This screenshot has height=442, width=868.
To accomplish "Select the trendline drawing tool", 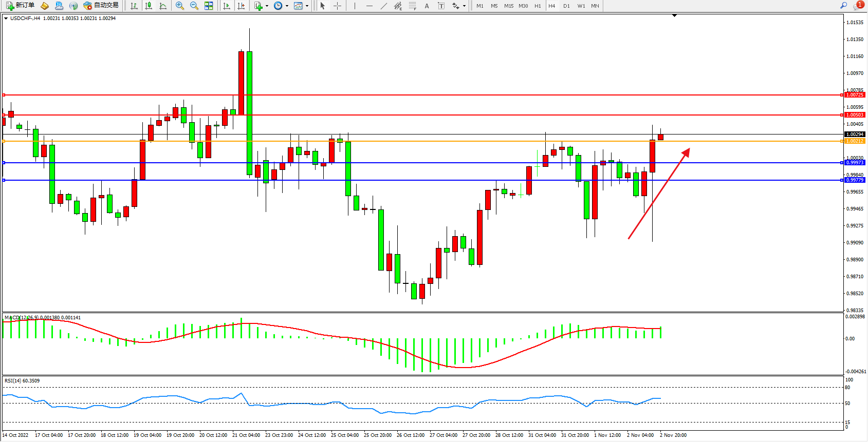I will (384, 6).
